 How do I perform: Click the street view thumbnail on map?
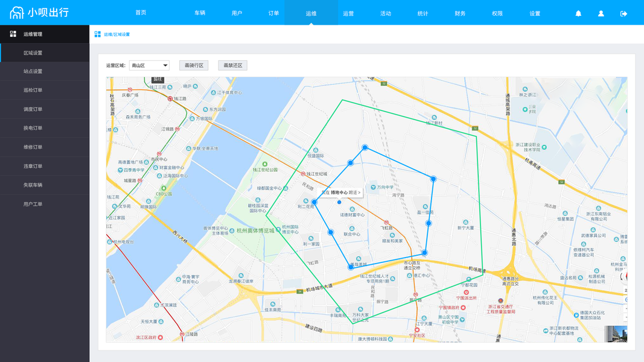tap(616, 334)
